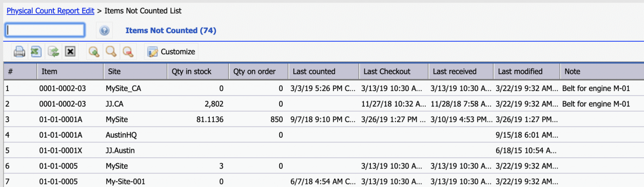Select the row for site JJ.Austin
This screenshot has height=187, width=644.
322,150
